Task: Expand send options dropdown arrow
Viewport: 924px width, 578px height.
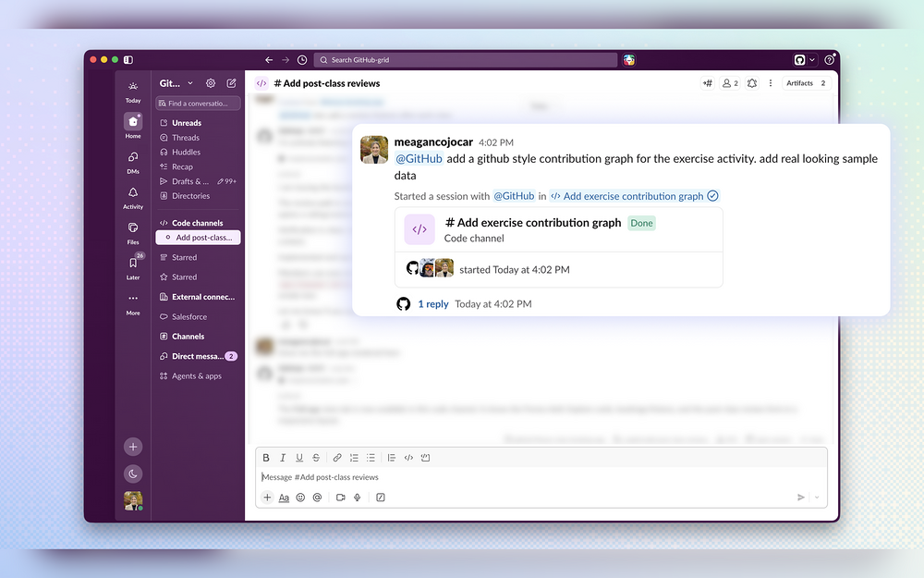Action: point(817,498)
